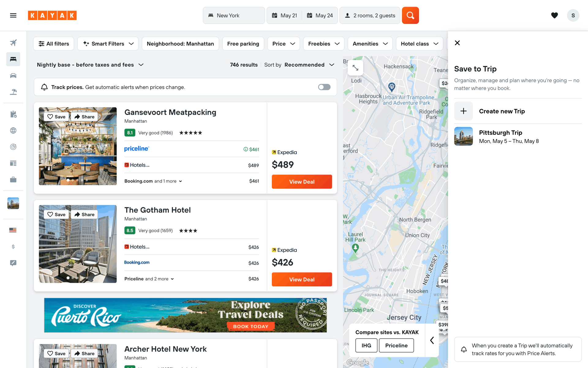
Task: Open the feedback icon in sidebar
Action: [13, 263]
